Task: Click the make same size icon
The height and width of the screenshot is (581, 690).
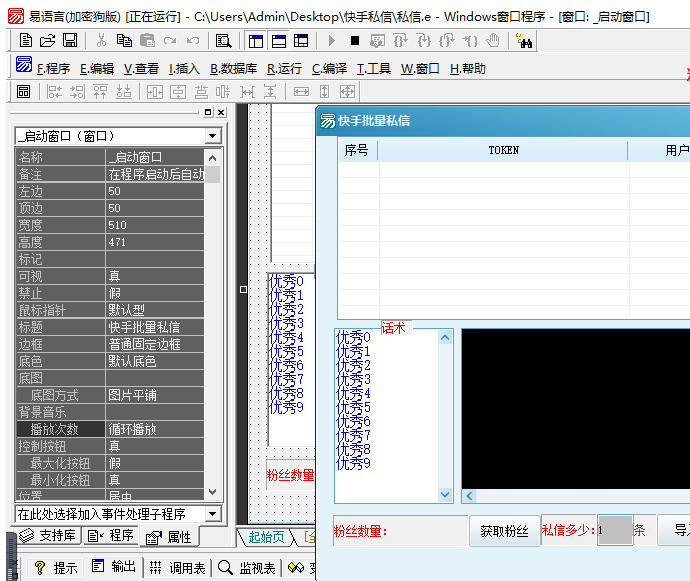Action: pos(347,92)
